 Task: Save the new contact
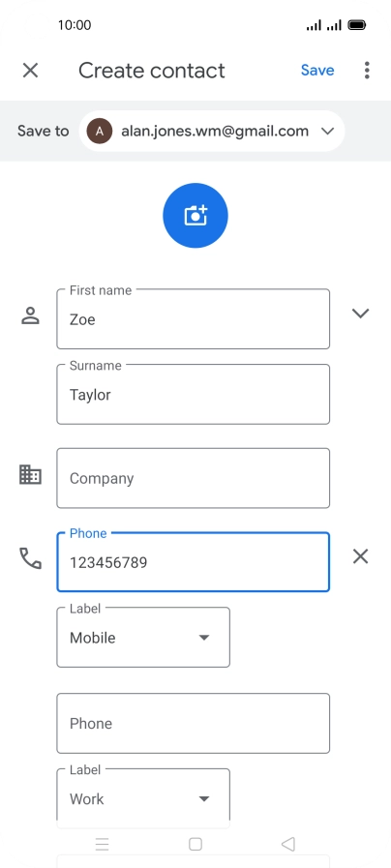[317, 71]
